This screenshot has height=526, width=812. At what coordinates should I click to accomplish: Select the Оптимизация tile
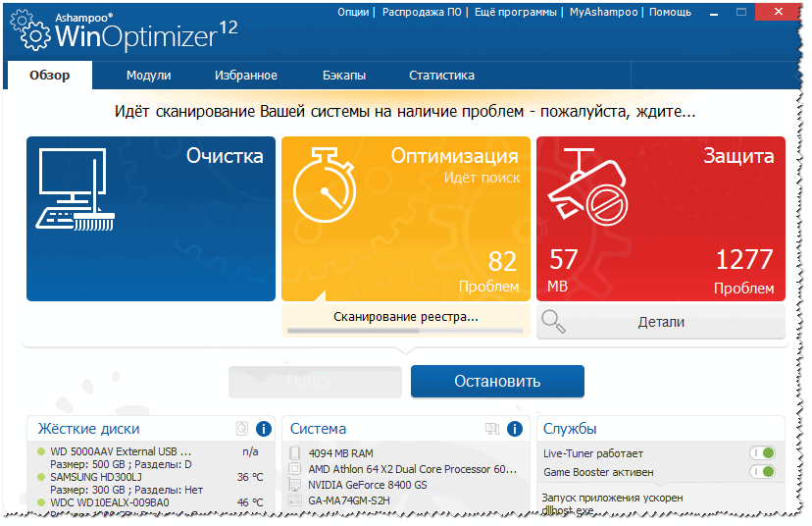point(406,219)
